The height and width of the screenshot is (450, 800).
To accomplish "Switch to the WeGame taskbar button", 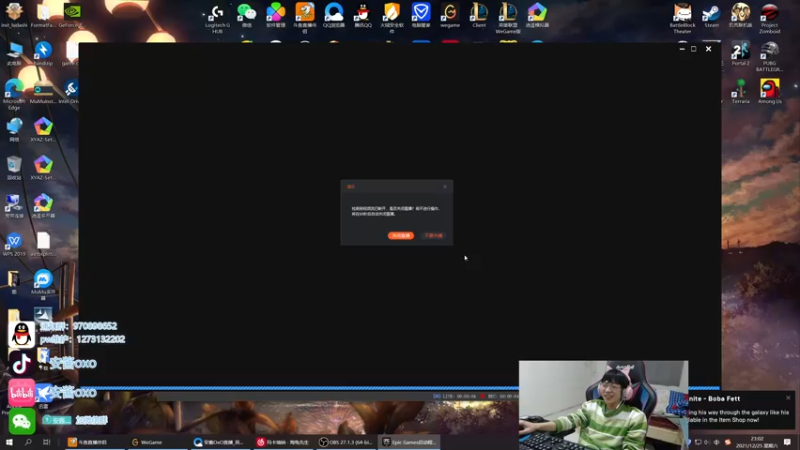I will click(x=157, y=442).
